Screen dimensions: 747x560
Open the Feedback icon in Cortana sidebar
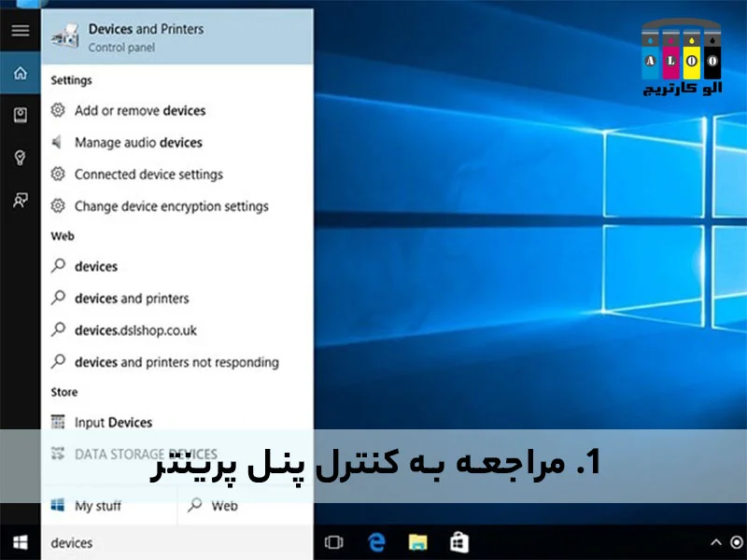[20, 200]
